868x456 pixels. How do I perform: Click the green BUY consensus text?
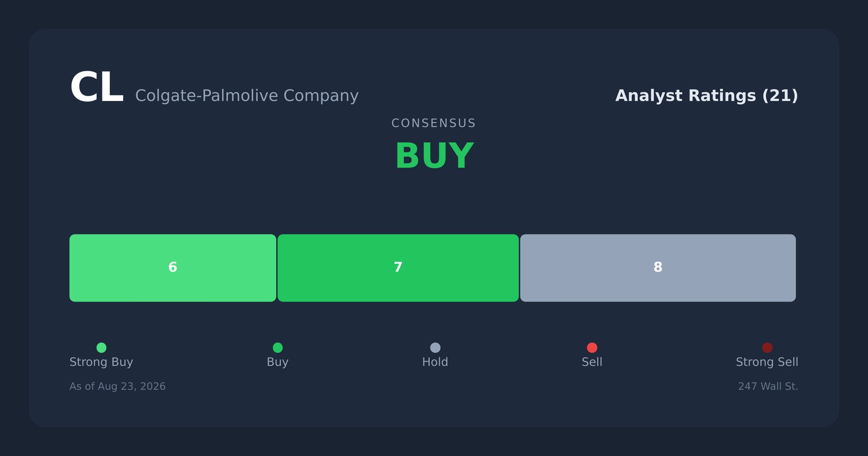(x=435, y=156)
